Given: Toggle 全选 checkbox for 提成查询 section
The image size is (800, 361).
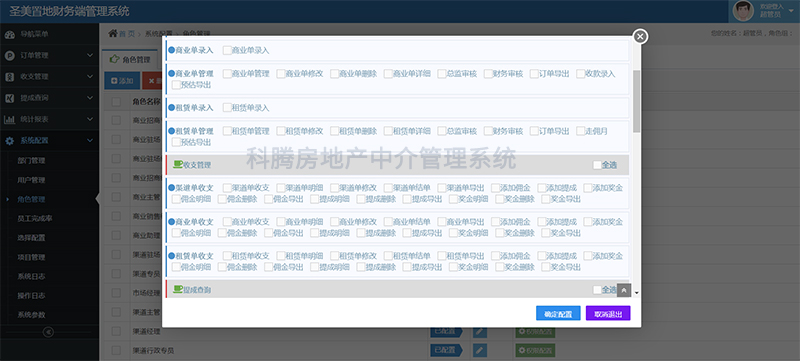Looking at the screenshot, I should (597, 290).
